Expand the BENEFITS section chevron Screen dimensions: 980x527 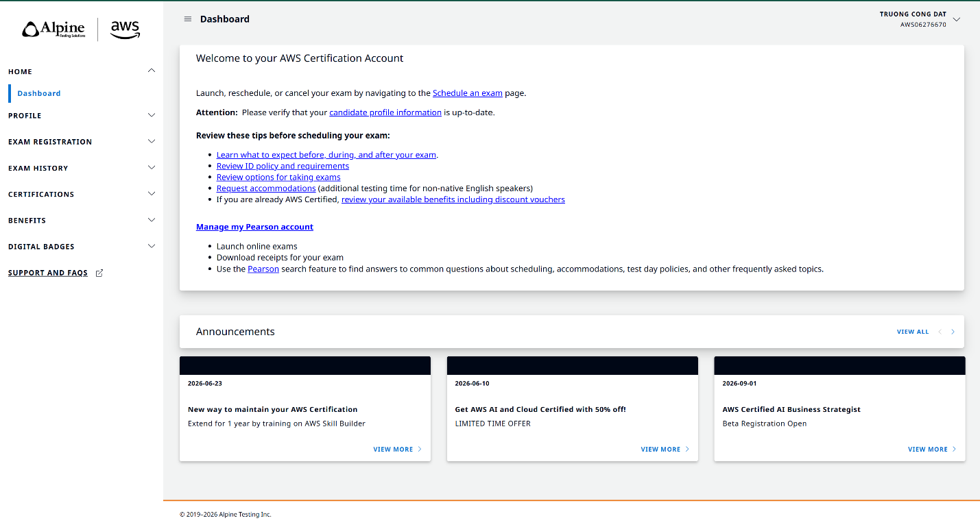click(x=152, y=220)
